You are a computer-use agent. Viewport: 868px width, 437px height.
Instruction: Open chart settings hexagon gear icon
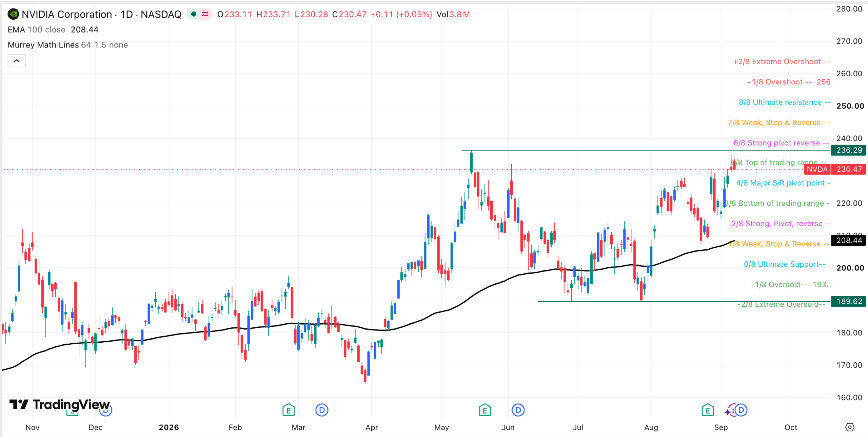850,427
